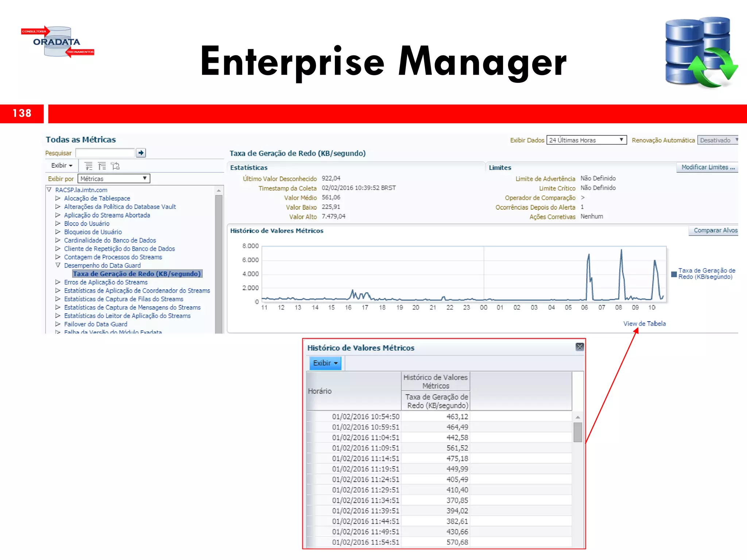This screenshot has height=560, width=747.
Task: Click Valor Médio value 561,06
Action: coord(331,197)
